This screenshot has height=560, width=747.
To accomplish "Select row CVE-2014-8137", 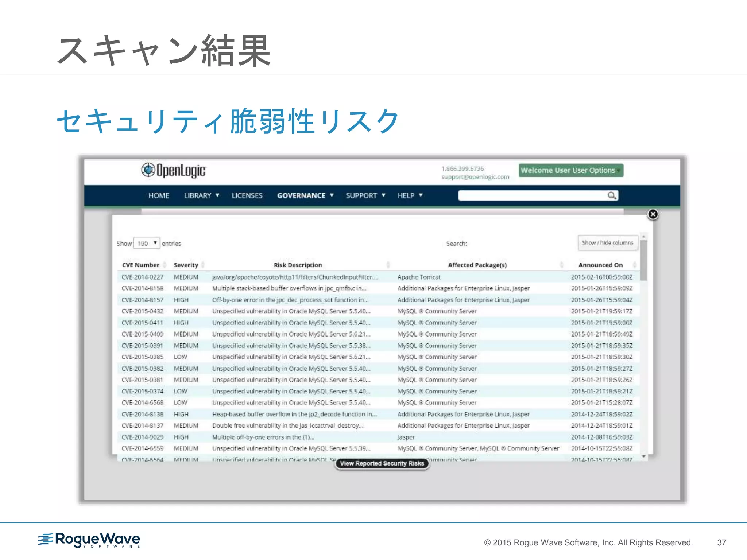I will tap(378, 425).
